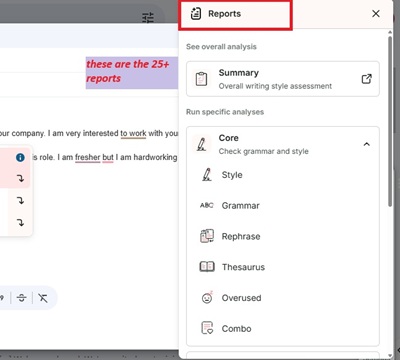
Task: Run the Combo report
Action: click(x=283, y=329)
